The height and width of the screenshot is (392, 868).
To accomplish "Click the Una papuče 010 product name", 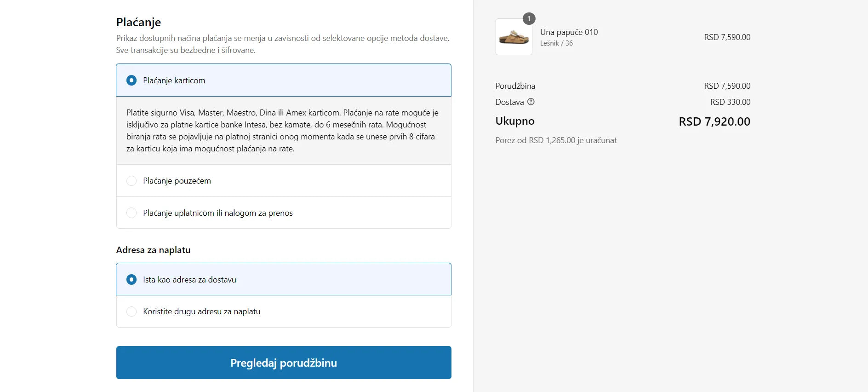I will click(569, 32).
